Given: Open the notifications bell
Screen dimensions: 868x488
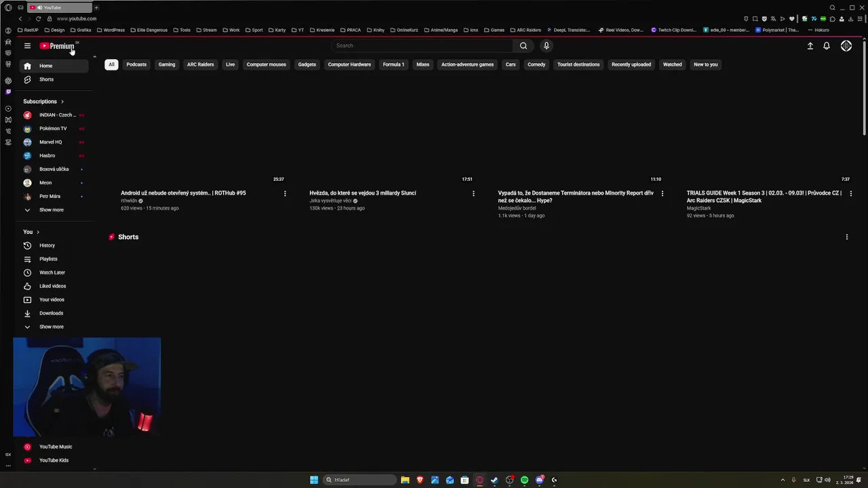Looking at the screenshot, I should [x=827, y=45].
